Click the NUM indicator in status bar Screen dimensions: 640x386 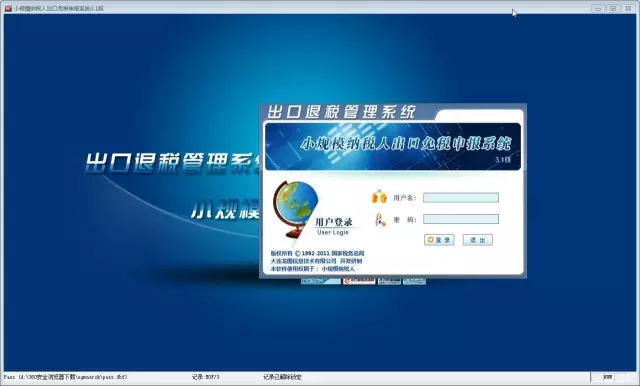(x=608, y=377)
